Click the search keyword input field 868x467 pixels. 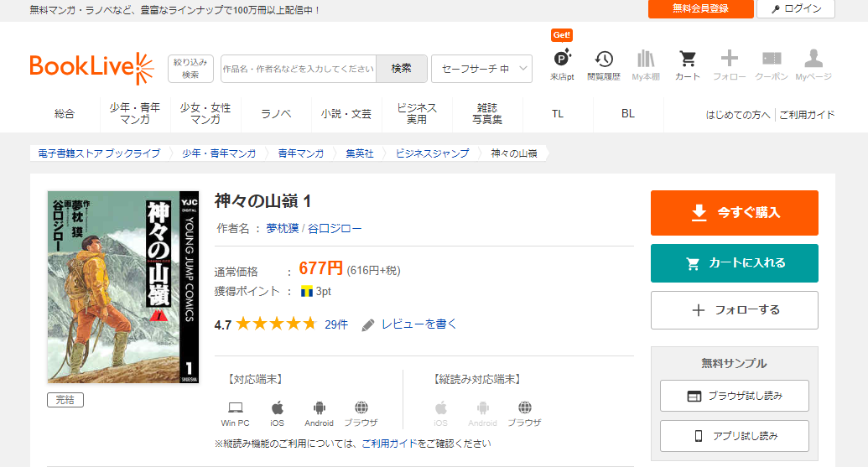[299, 69]
